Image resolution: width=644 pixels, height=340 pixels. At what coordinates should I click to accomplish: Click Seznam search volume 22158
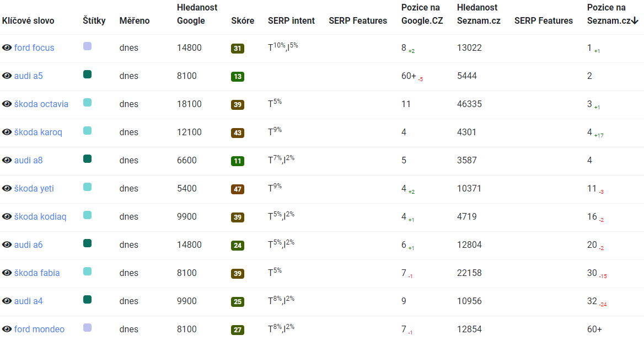pyautogui.click(x=469, y=273)
